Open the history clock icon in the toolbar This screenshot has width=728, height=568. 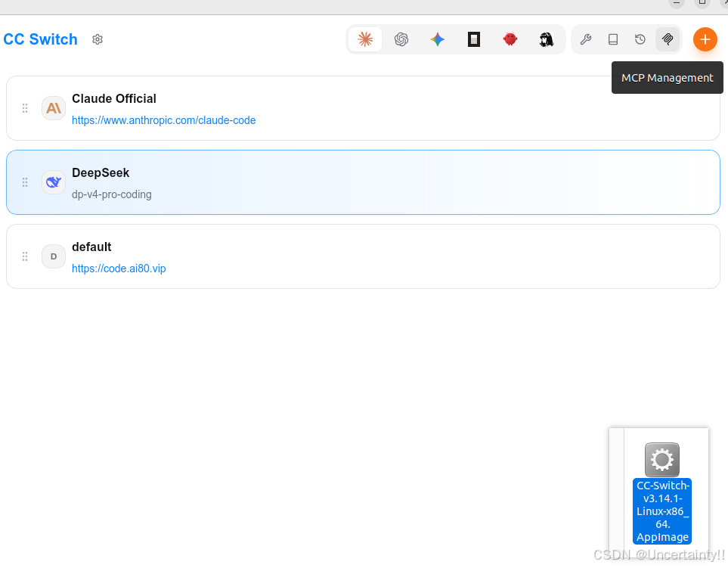[640, 39]
